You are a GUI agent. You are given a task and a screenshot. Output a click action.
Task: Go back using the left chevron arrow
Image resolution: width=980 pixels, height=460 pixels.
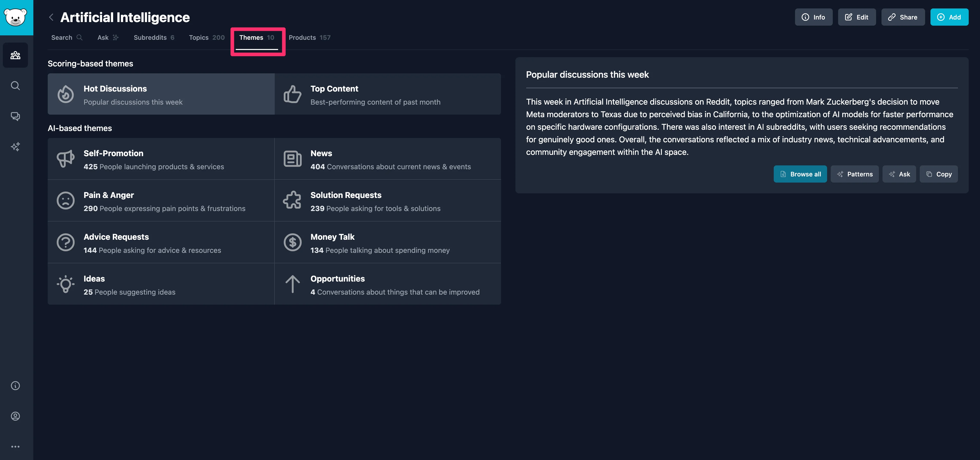click(51, 17)
